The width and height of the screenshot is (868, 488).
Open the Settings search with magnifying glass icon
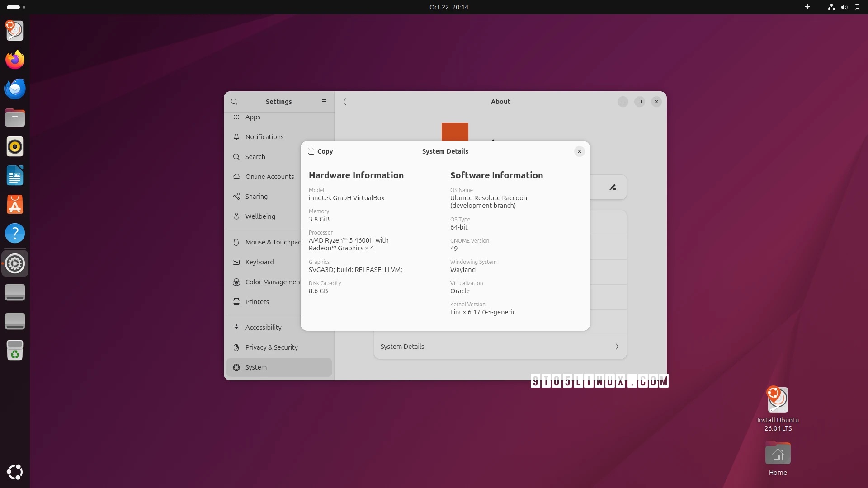[x=235, y=101]
